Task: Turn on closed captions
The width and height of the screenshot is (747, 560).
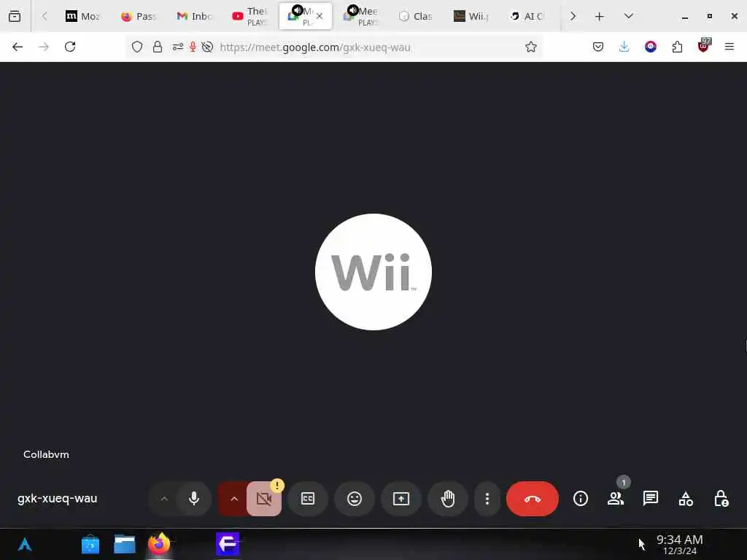Action: 308,499
